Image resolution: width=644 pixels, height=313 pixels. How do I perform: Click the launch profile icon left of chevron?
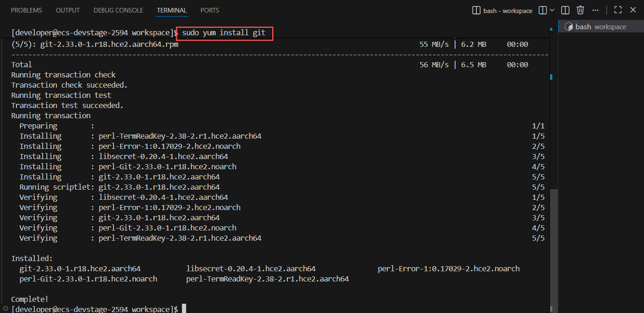(x=543, y=10)
